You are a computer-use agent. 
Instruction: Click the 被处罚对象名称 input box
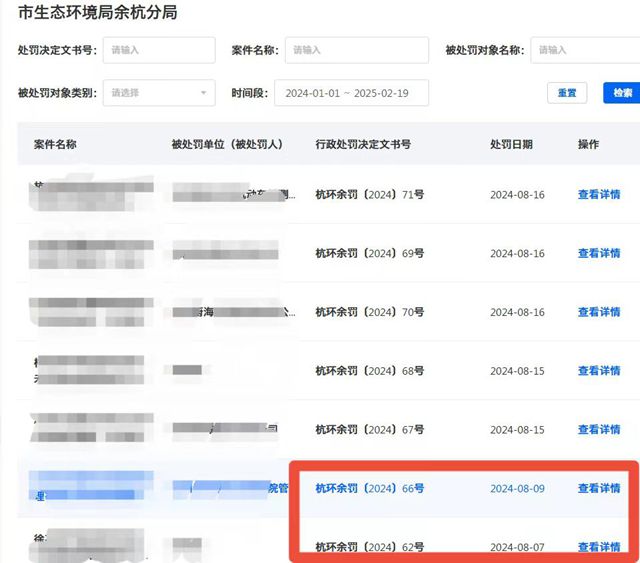point(585,50)
